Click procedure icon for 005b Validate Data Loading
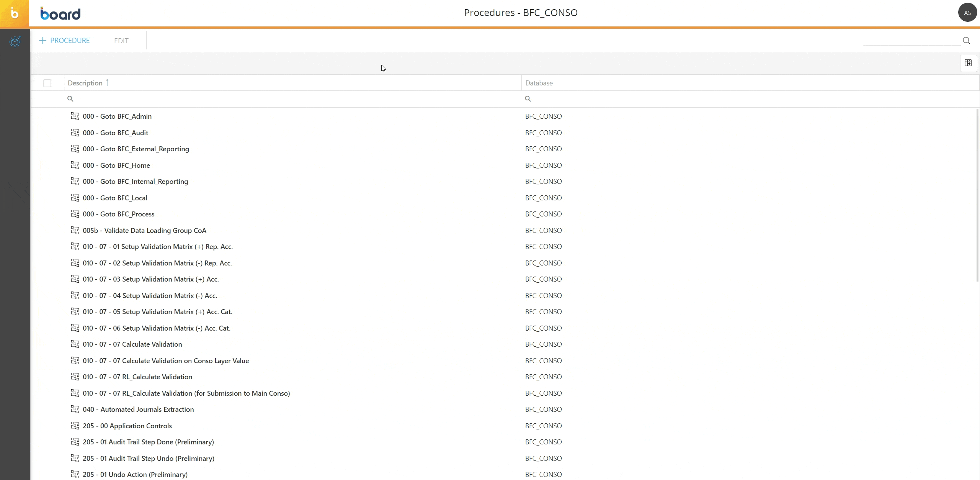Image resolution: width=980 pixels, height=480 pixels. pos(75,230)
